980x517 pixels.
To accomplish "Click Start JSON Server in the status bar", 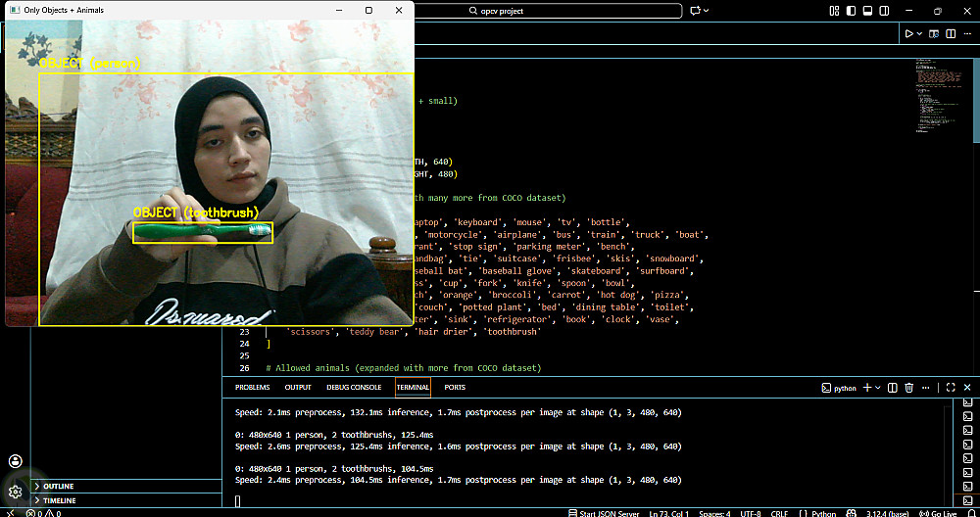I will [603, 513].
